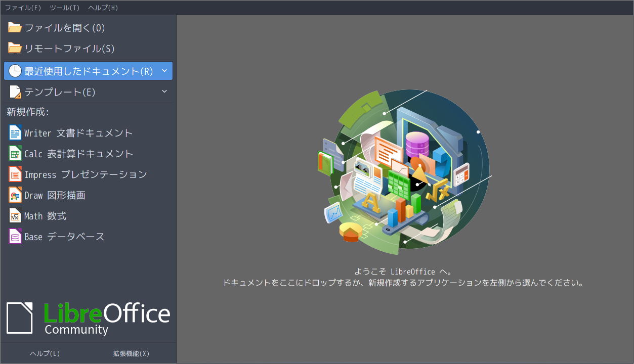Viewport: 634px width, 364px height.
Task: Click the template page icon
Action: coord(15,92)
